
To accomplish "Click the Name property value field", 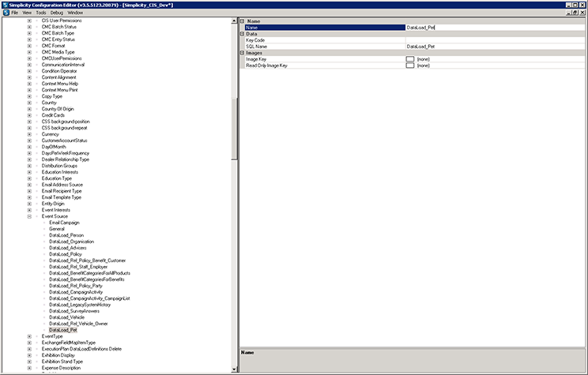I will coord(495,28).
